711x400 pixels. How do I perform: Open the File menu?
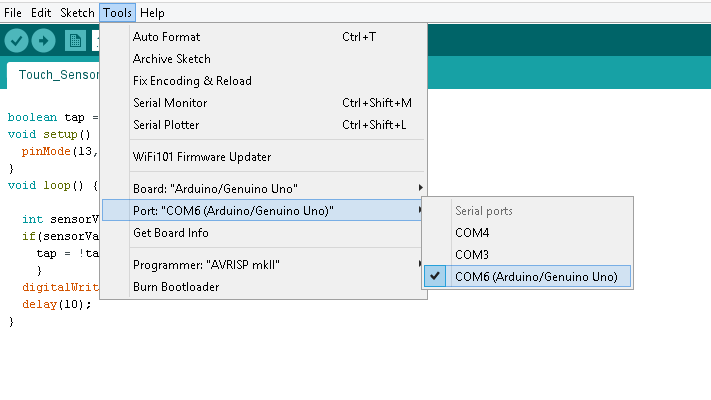(x=13, y=13)
